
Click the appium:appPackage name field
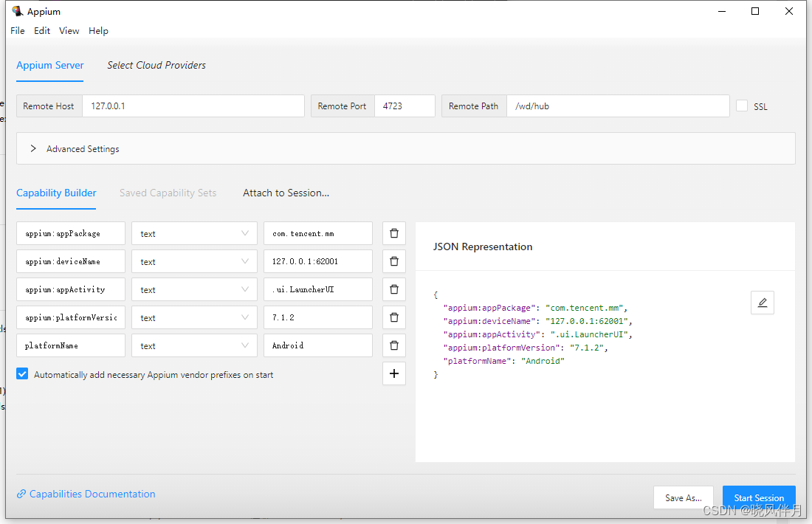pyautogui.click(x=70, y=233)
